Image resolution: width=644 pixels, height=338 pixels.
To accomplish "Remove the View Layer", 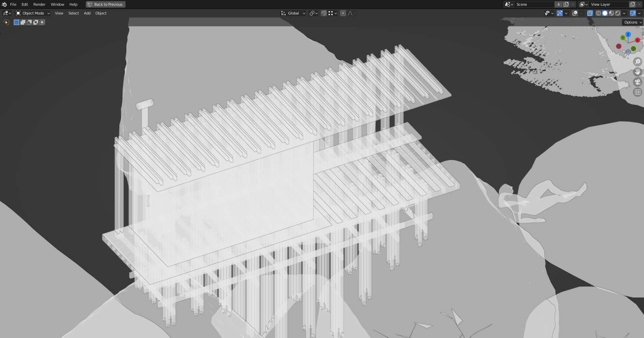I will (639, 4).
